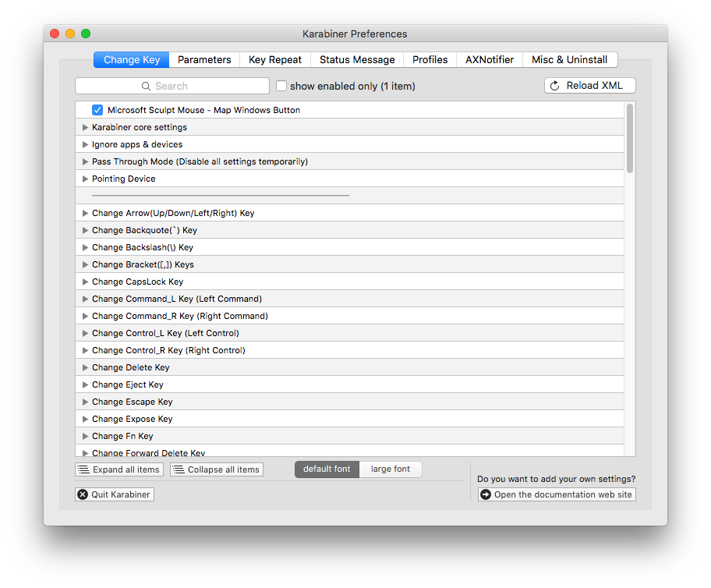The width and height of the screenshot is (711, 588).
Task: Switch to the Parameters tab
Action: pos(204,60)
